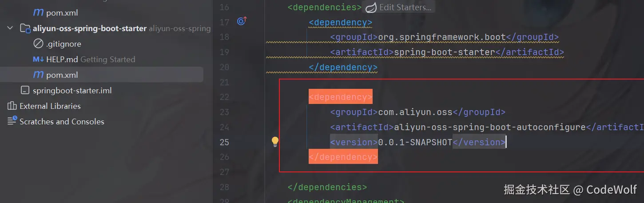Screen dimensions: 644x203
Task: Click the highlighted opening dependency tag on line 22
Action: tap(341, 97)
